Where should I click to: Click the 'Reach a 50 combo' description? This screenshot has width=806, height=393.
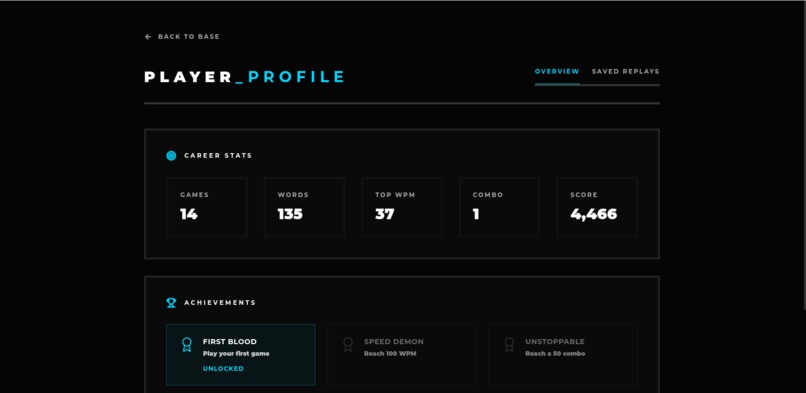pyautogui.click(x=555, y=354)
